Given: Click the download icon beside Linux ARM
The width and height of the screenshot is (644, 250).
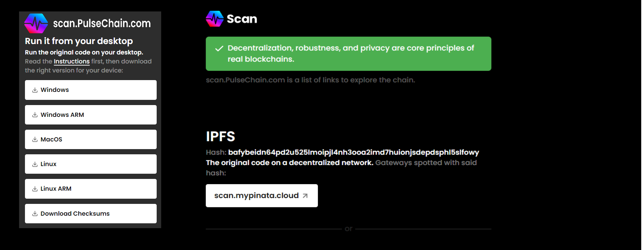Looking at the screenshot, I should click(35, 189).
